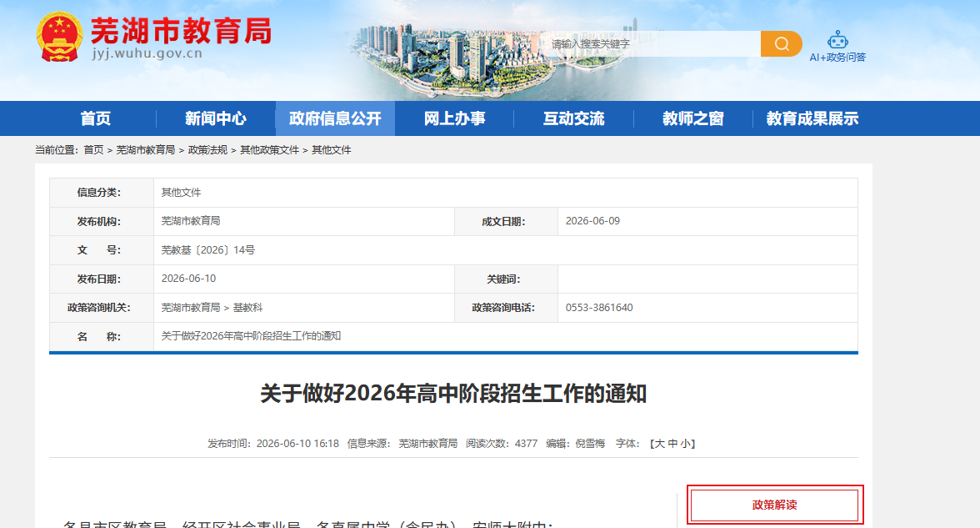This screenshot has width=980, height=528.
Task: Set font size to 中
Action: (672, 444)
